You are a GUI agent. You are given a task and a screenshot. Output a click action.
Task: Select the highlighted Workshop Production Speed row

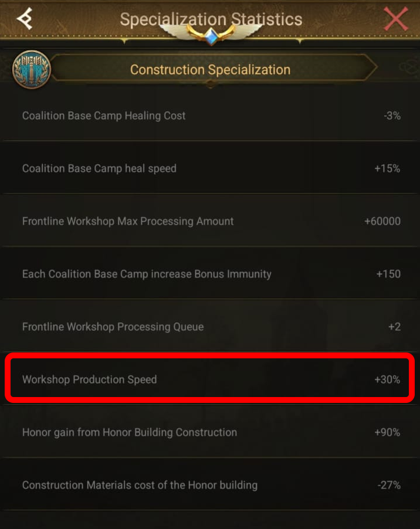point(210,379)
